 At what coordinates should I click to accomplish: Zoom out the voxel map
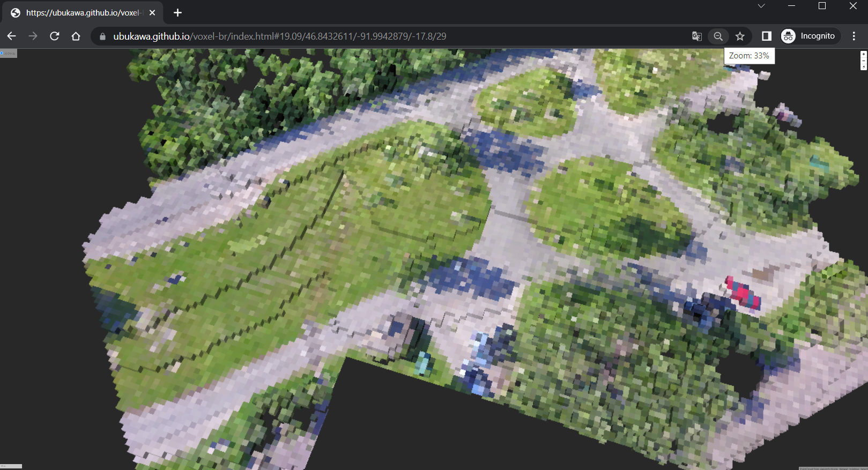point(863,61)
